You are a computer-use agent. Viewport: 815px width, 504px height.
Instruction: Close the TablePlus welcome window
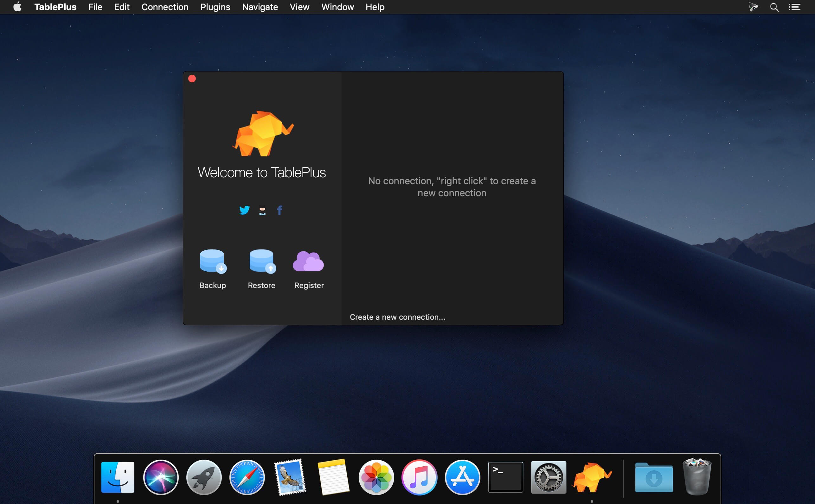coord(192,79)
